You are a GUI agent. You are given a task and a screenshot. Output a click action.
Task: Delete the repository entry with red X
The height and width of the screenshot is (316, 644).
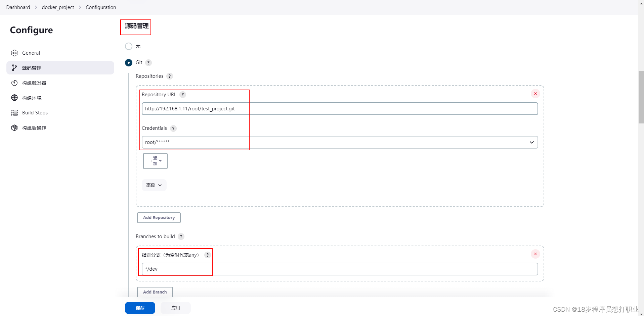[x=535, y=94]
